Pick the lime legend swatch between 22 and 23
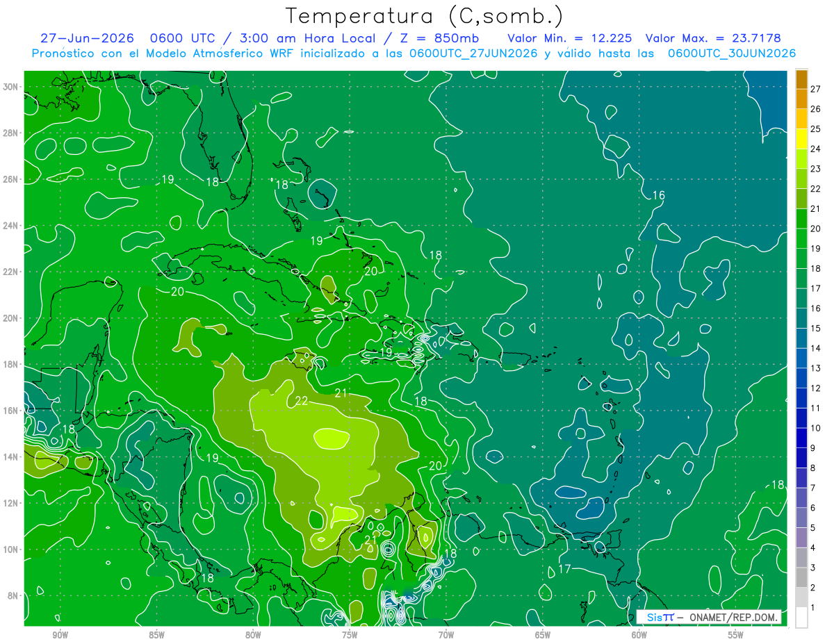 pyautogui.click(x=801, y=179)
